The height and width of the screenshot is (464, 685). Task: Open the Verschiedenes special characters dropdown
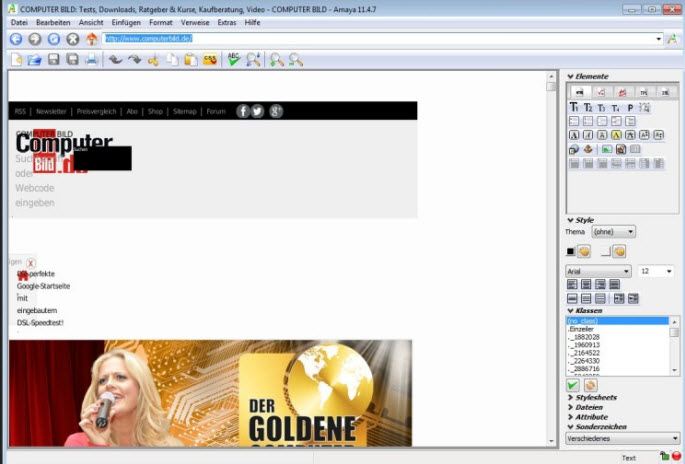point(623,438)
